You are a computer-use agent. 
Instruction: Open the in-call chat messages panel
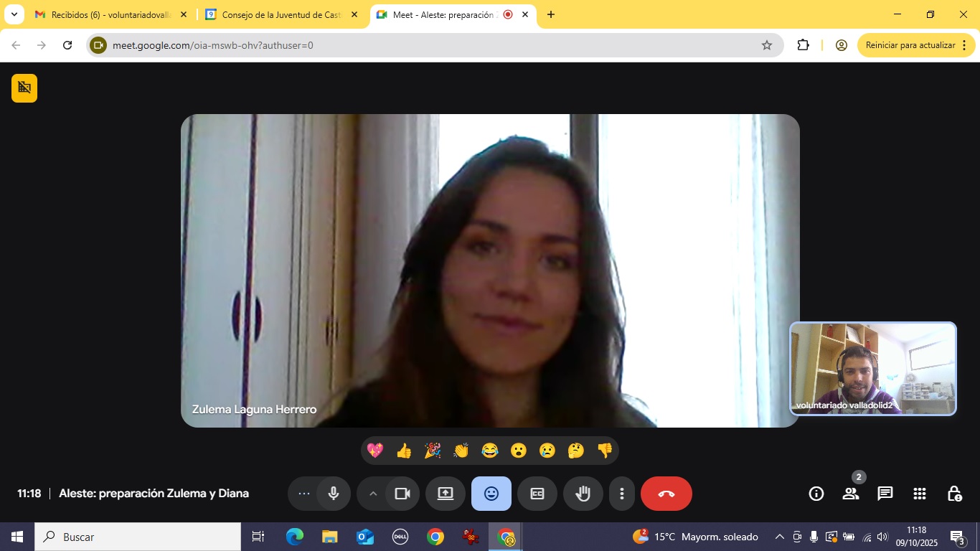coord(885,494)
